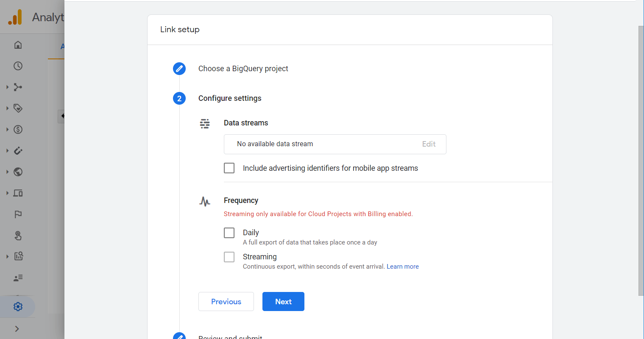Expand the Engagement tag section arrow
This screenshot has height=339, width=644.
(7, 108)
